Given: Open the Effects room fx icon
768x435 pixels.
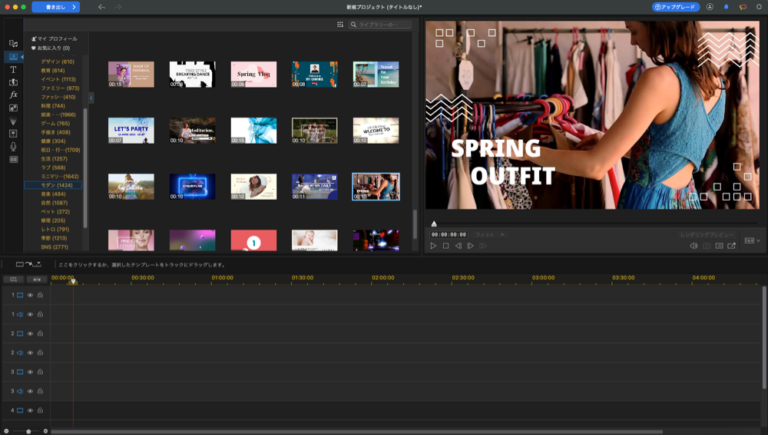Looking at the screenshot, I should (13, 94).
